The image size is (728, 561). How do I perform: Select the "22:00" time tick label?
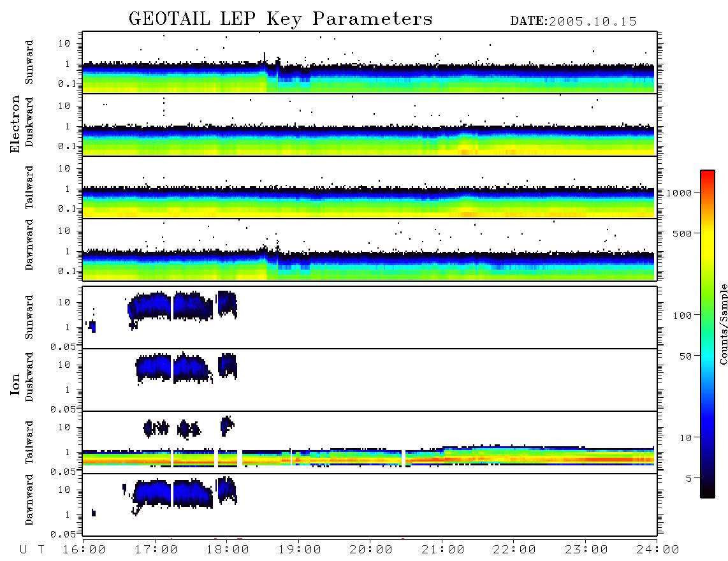pos(514,550)
